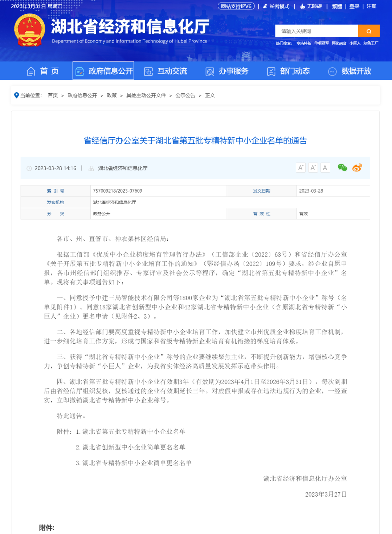Click the 部门动态 clipboard icon

point(271,71)
